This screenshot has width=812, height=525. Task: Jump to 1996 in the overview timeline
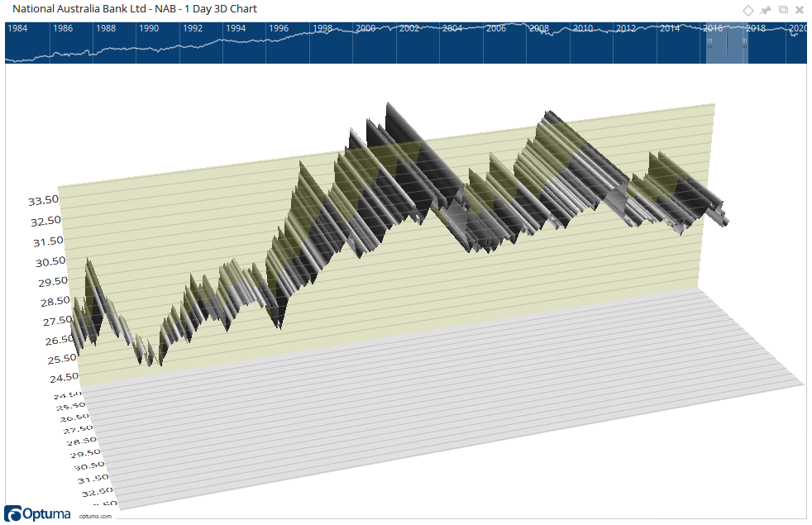pyautogui.click(x=279, y=28)
